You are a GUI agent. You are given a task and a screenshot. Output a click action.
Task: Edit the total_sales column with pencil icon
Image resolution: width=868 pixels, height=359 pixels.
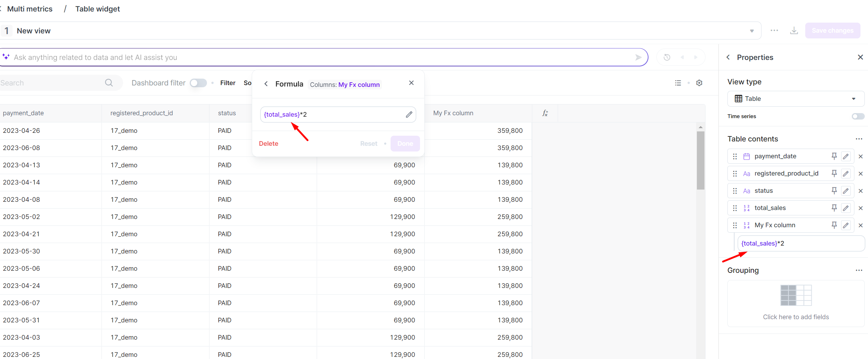pos(846,208)
